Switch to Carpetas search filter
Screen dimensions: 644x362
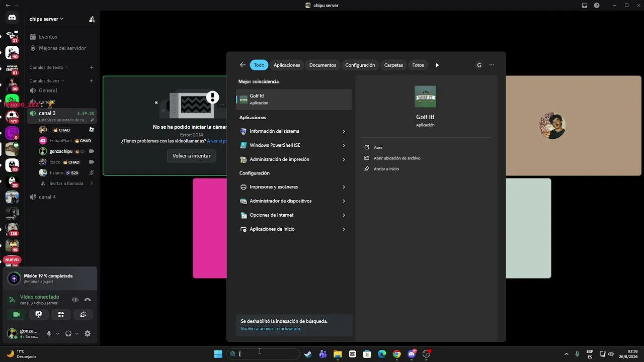coord(393,65)
